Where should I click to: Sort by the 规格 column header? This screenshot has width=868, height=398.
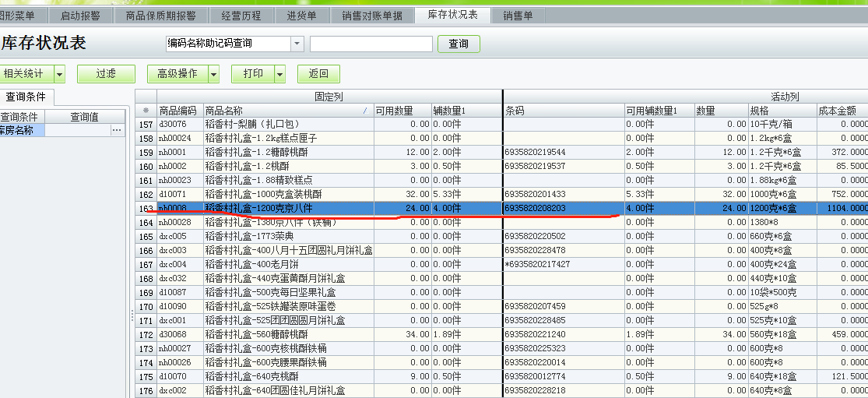tap(782, 111)
